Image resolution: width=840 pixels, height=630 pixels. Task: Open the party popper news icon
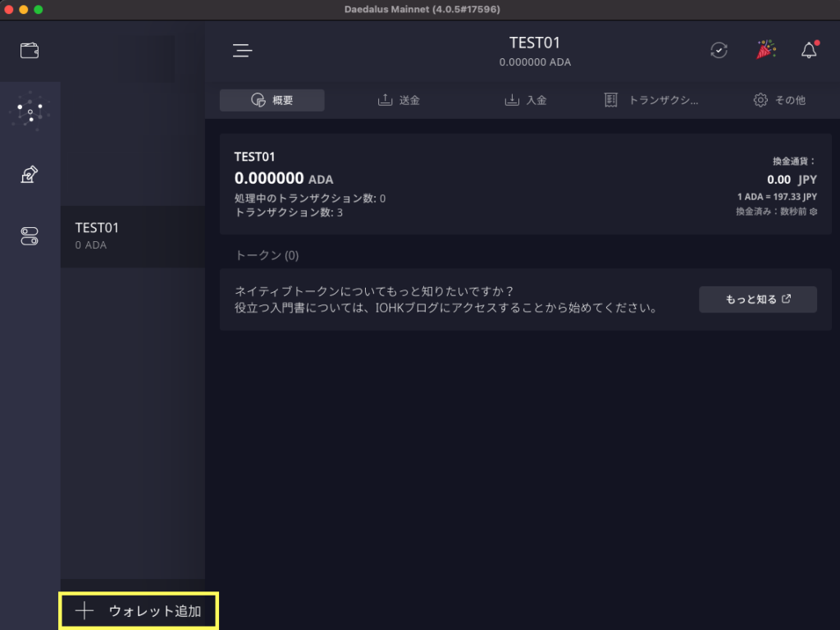tap(765, 51)
